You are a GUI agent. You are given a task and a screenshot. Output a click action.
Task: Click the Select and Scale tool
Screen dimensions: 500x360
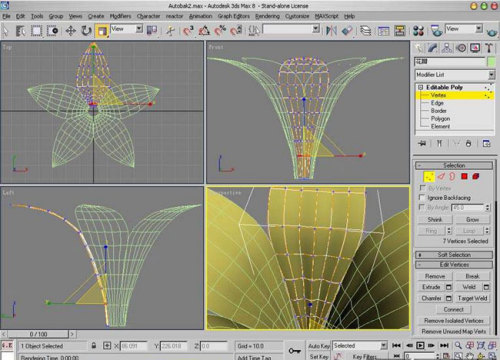pyautogui.click(x=102, y=31)
